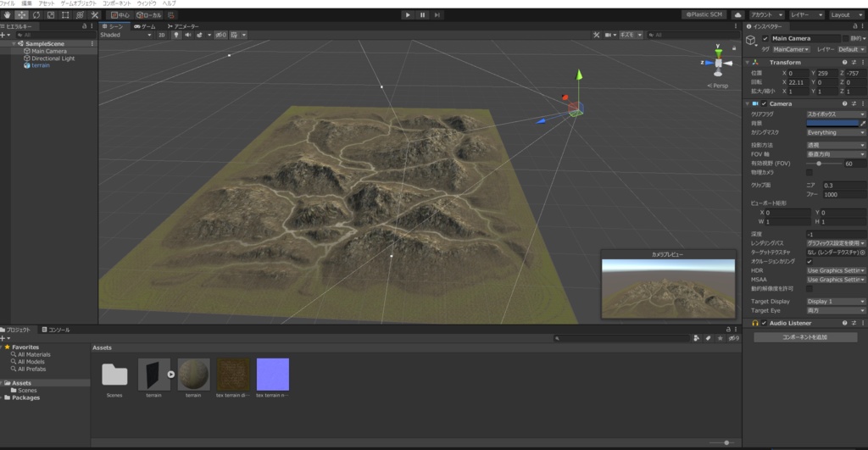Open Shaded draw mode dropdown
Image resolution: width=868 pixels, height=450 pixels.
pyautogui.click(x=125, y=35)
